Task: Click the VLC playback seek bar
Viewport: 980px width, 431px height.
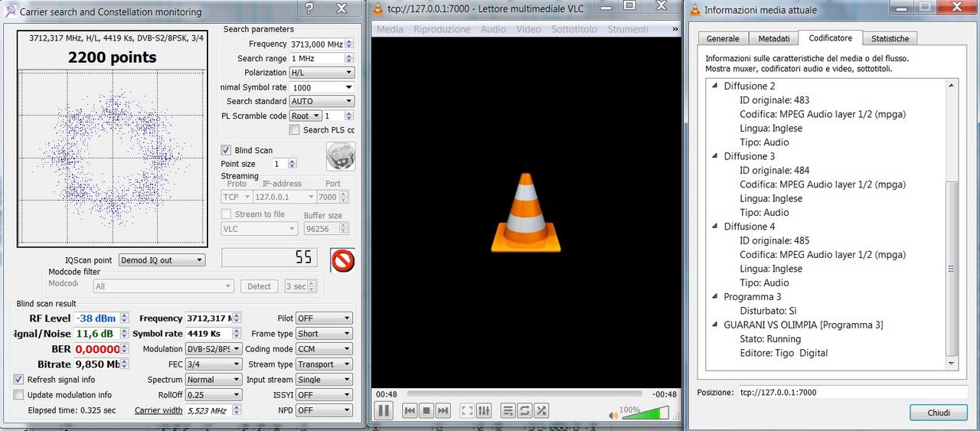Action: click(x=526, y=394)
